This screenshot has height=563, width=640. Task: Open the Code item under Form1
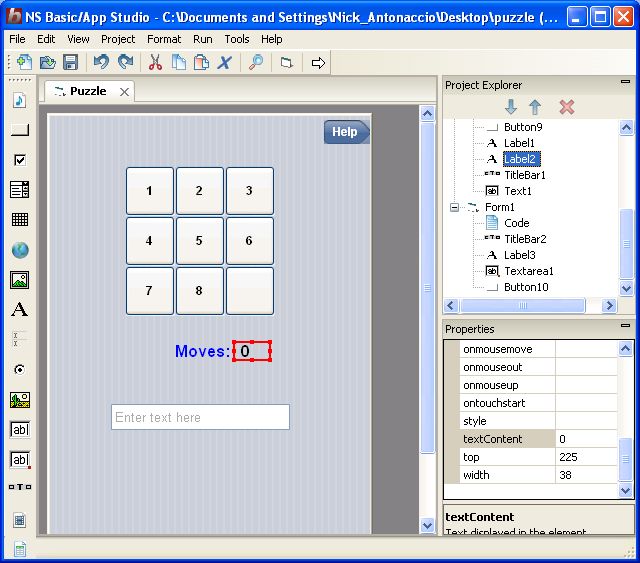(x=517, y=223)
